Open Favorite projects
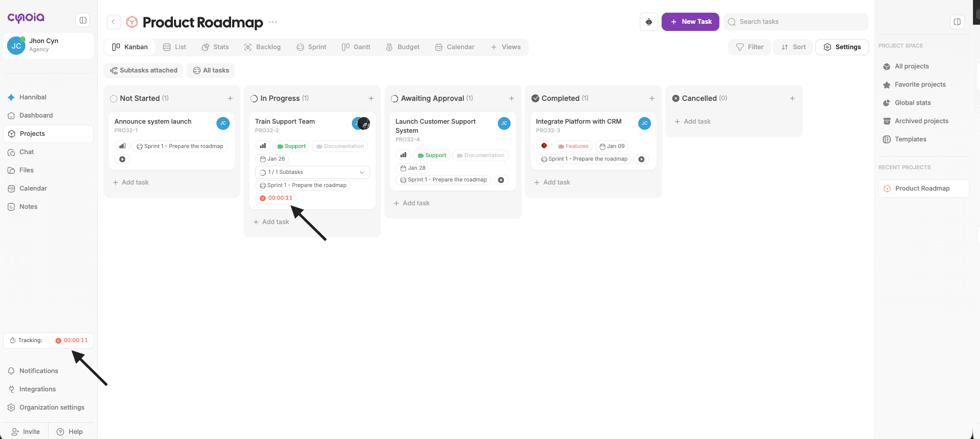This screenshot has width=980, height=439. click(920, 85)
